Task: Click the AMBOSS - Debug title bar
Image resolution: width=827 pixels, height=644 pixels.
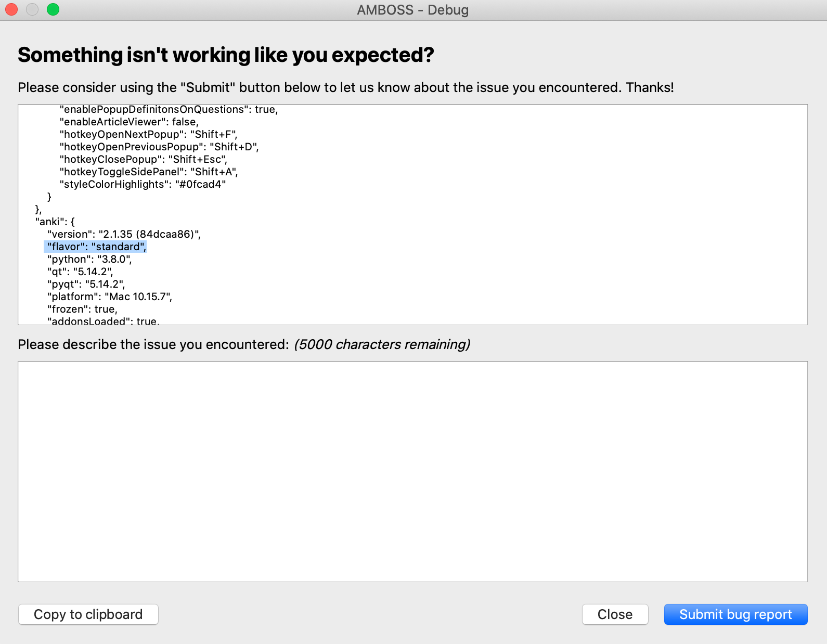Action: tap(412, 9)
